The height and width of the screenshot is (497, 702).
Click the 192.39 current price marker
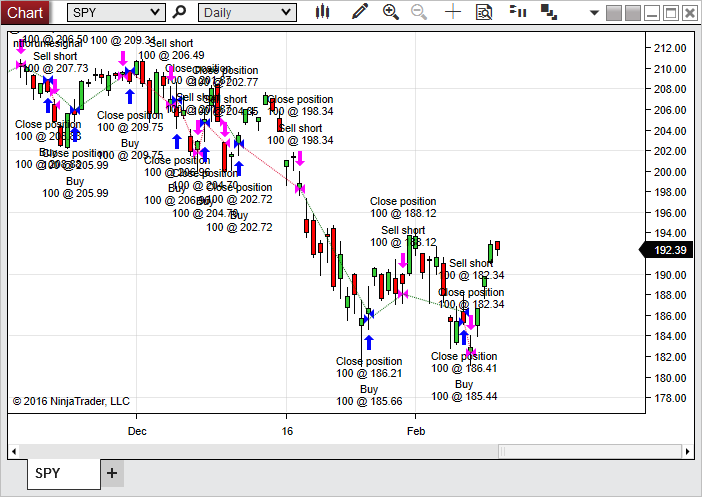(x=666, y=250)
